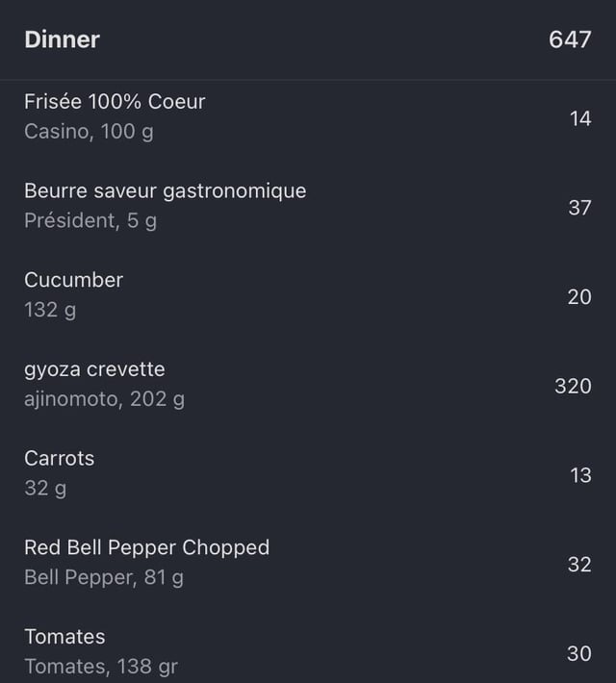
Task: Tap the 20 calorie value for Cucumber
Action: click(x=579, y=297)
